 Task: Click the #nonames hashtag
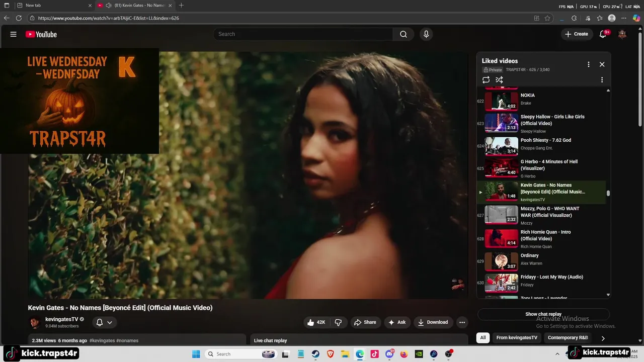click(x=127, y=340)
